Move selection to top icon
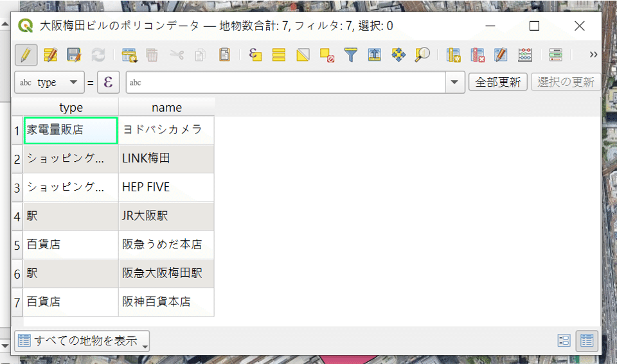This screenshot has height=364, width=617. pos(374,55)
